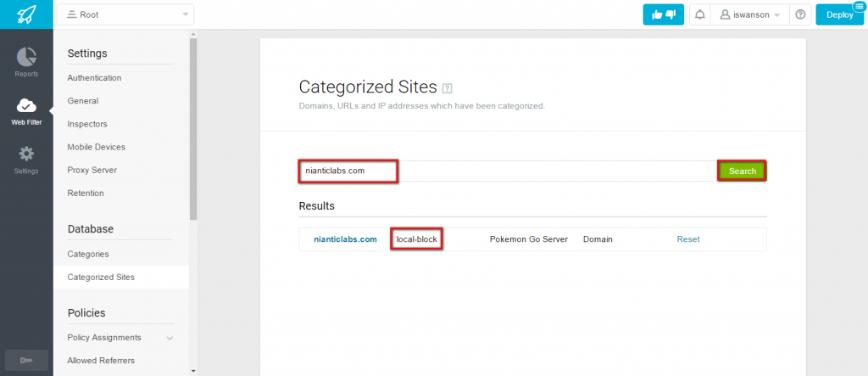
Task: Click the key icon at sidebar bottom
Action: tap(26, 361)
